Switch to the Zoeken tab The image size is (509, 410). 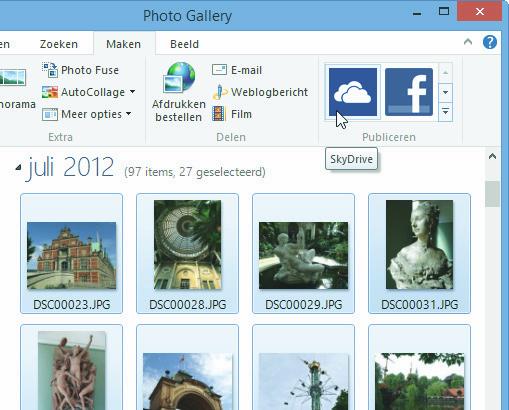[x=59, y=44]
